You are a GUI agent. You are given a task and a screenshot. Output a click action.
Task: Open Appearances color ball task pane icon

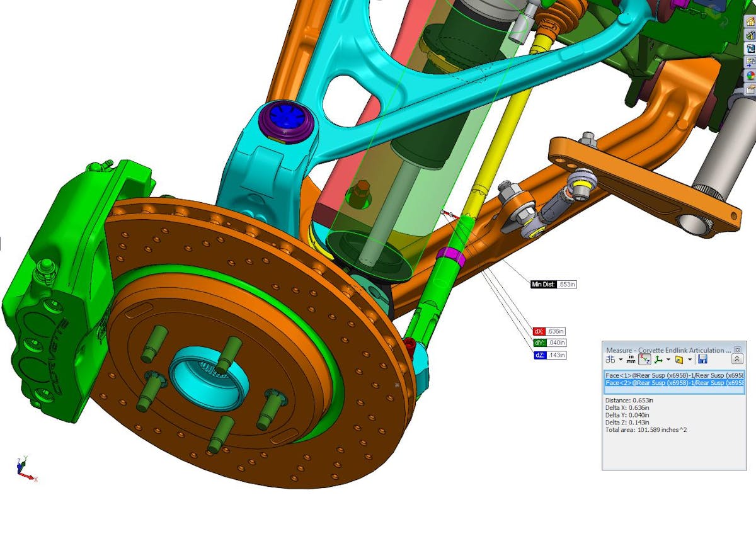750,75
